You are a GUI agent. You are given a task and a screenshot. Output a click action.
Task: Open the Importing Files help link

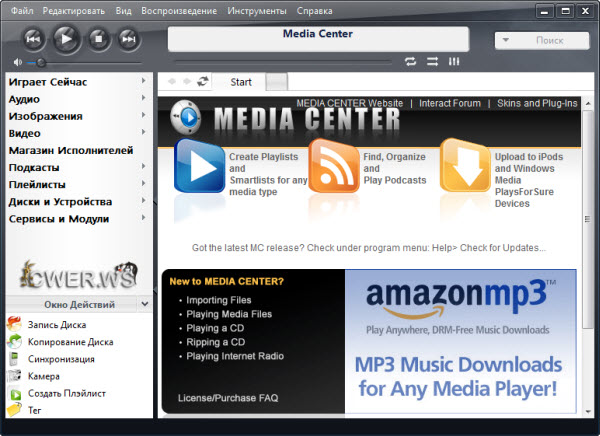pos(218,300)
